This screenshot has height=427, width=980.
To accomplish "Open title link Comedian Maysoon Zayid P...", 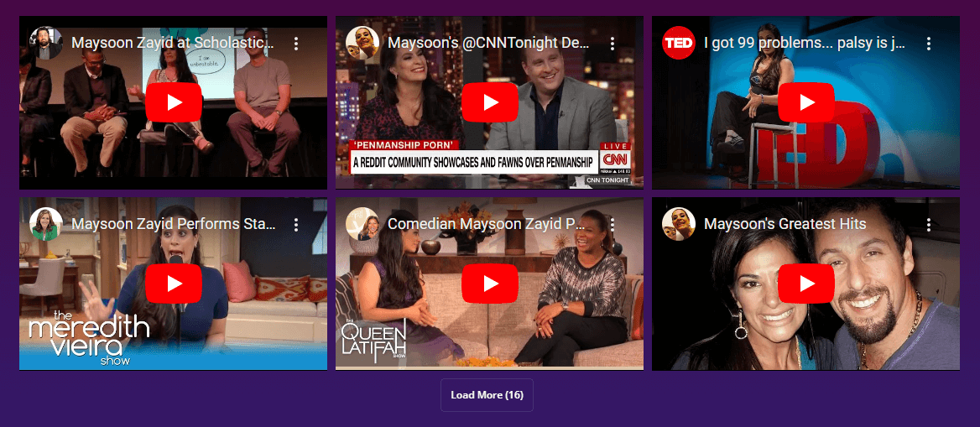I will click(487, 225).
